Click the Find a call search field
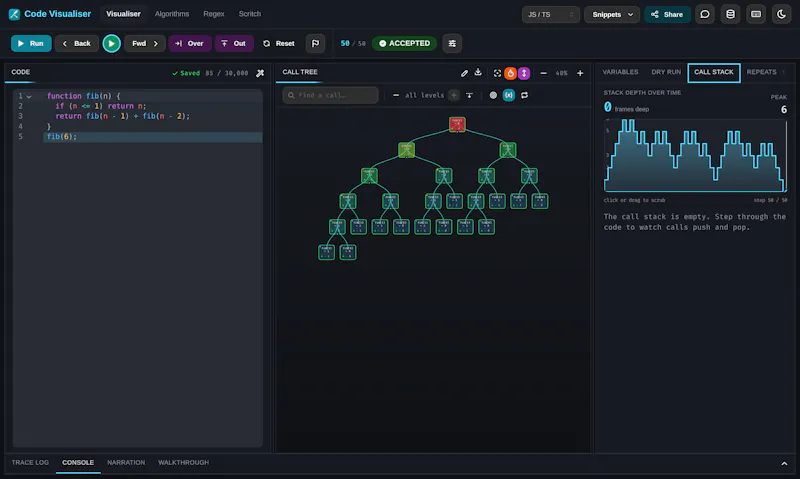This screenshot has height=479, width=800. click(x=331, y=95)
